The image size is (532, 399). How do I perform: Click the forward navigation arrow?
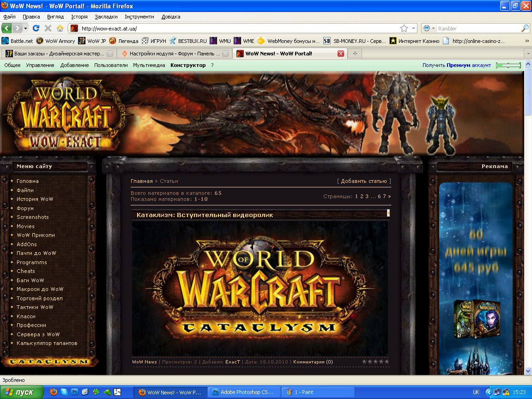(x=17, y=28)
